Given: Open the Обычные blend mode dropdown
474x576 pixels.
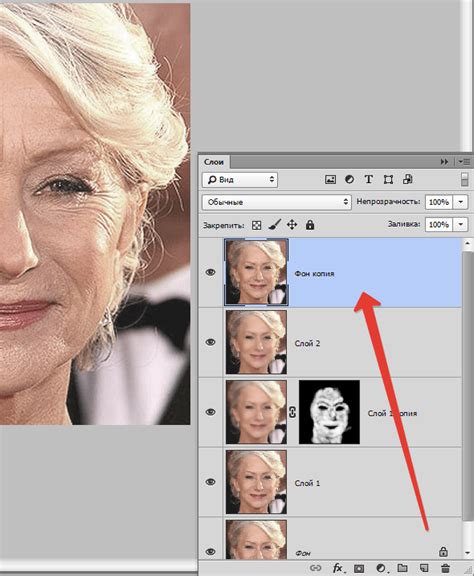Looking at the screenshot, I should 277,202.
